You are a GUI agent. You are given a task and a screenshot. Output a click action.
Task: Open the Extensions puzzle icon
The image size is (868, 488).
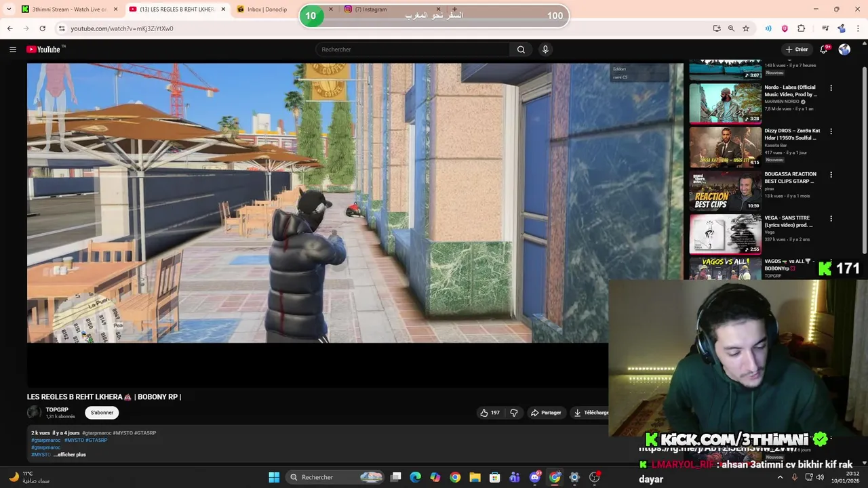click(x=802, y=28)
